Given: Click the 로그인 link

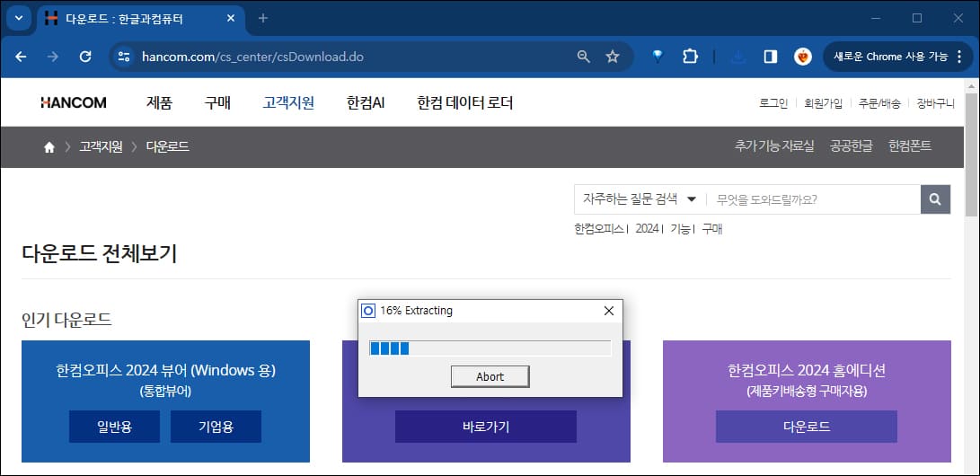Looking at the screenshot, I should (x=773, y=103).
